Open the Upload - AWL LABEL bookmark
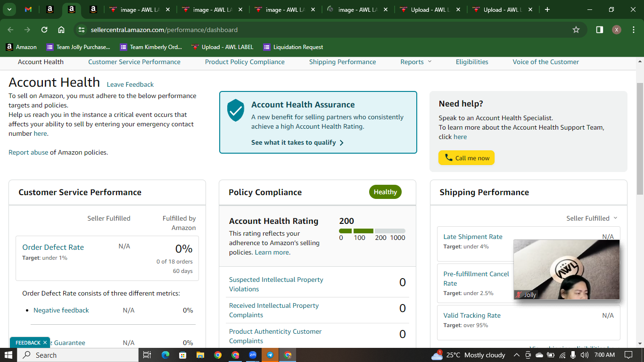This screenshot has width=644, height=362. click(223, 47)
